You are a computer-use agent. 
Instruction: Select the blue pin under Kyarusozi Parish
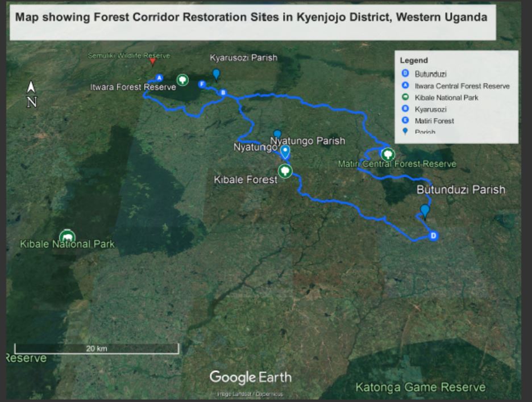click(216, 74)
